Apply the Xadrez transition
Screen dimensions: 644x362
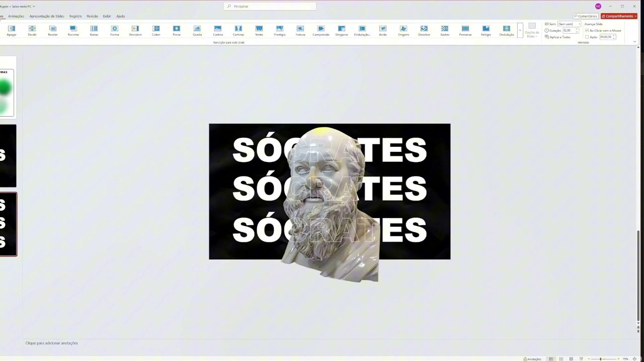click(445, 31)
